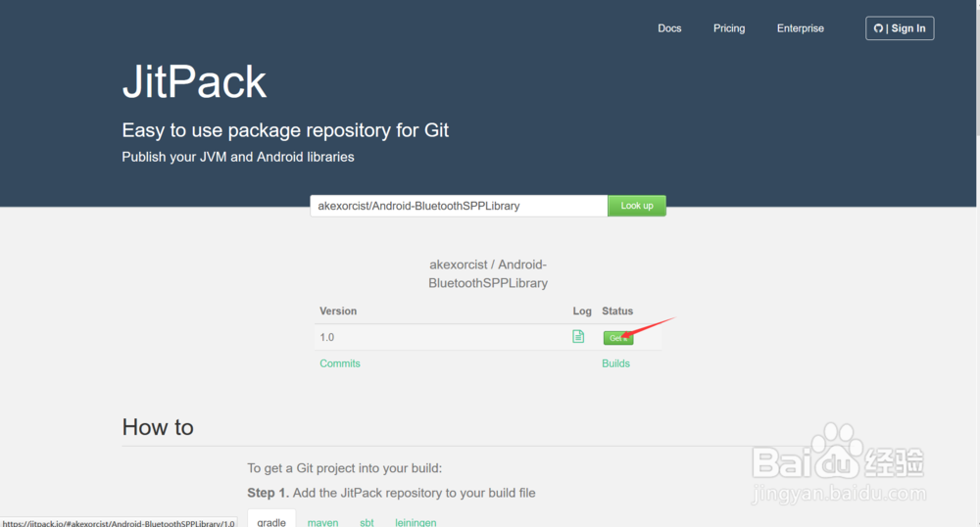This screenshot has width=980, height=527.
Task: Switch to the maven tab
Action: [x=322, y=522]
